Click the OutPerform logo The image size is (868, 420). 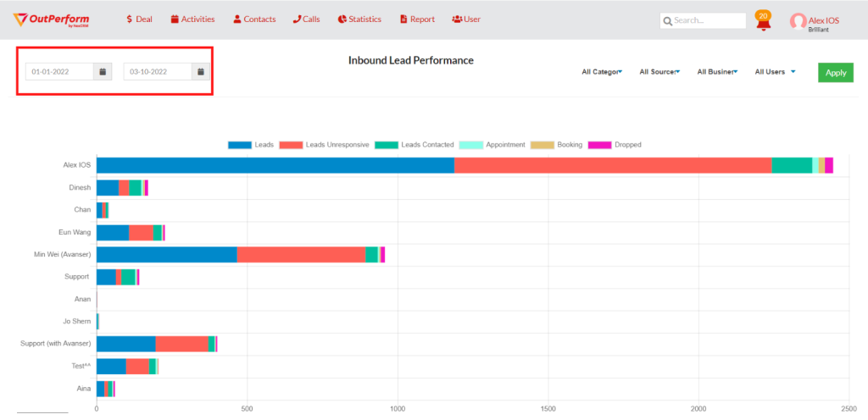click(x=52, y=19)
